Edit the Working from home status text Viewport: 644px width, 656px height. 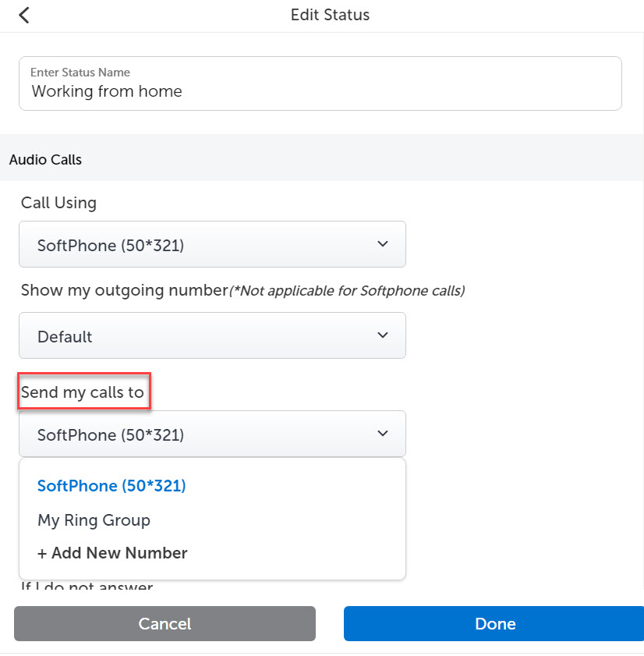[105, 91]
